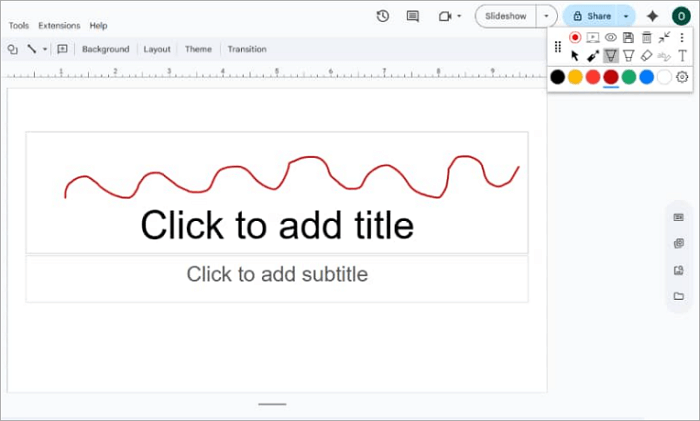Click the Share button
The image size is (700, 421).
pos(591,16)
